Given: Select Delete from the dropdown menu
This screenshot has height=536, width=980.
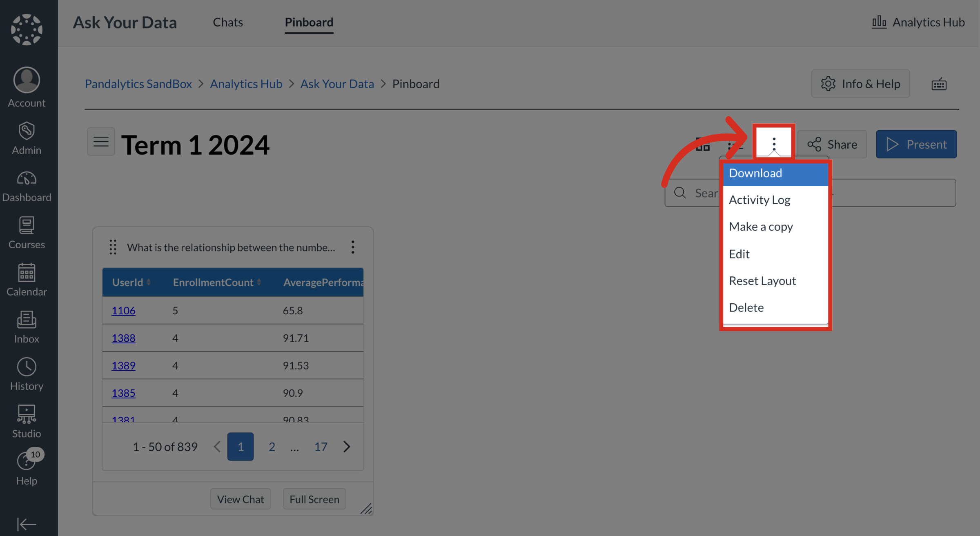Looking at the screenshot, I should click(775, 307).
